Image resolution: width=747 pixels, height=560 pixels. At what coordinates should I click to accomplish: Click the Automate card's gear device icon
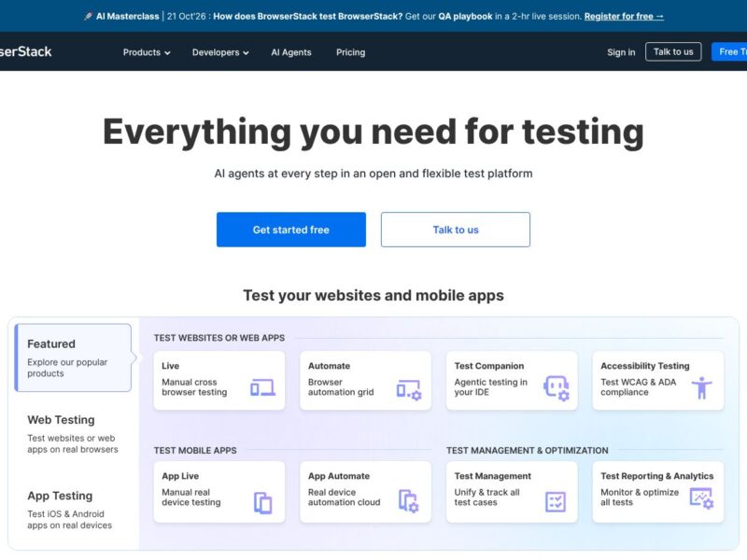(409, 389)
